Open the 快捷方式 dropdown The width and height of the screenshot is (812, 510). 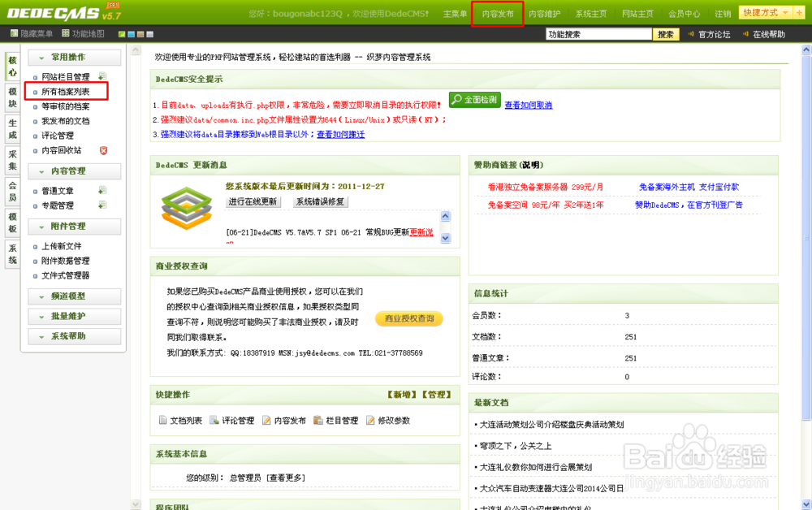pos(766,12)
